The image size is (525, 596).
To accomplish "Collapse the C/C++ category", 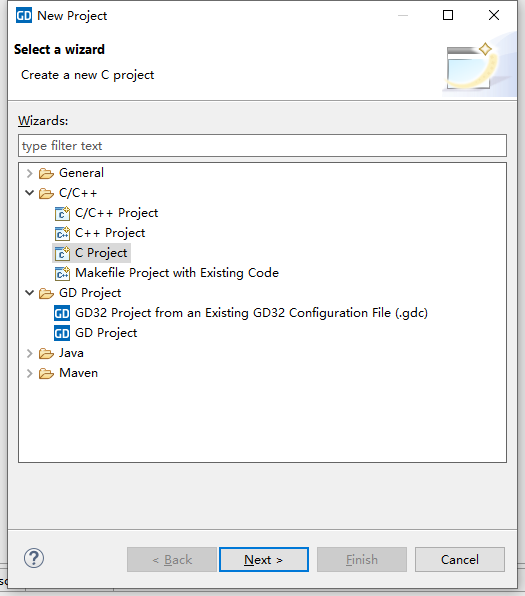I will point(29,193).
